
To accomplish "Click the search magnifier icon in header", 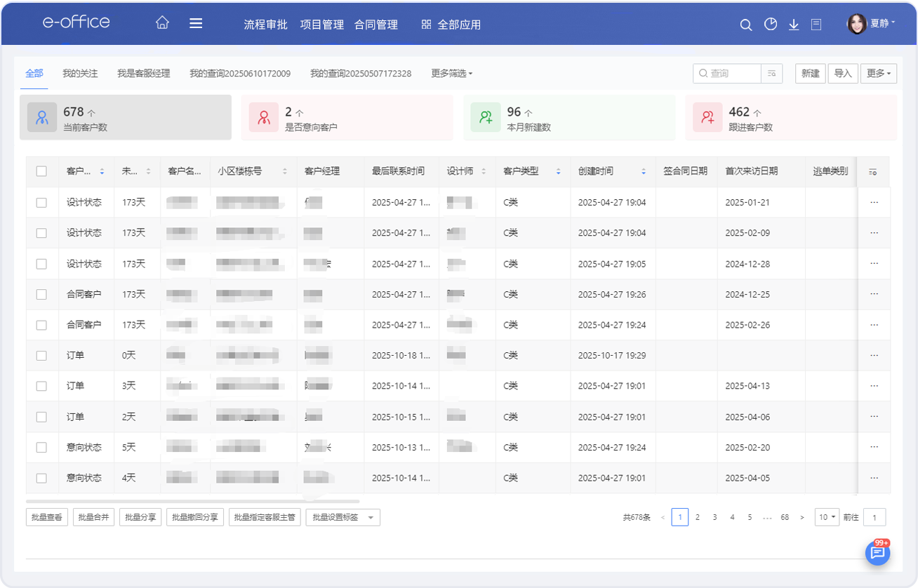I will click(x=746, y=25).
